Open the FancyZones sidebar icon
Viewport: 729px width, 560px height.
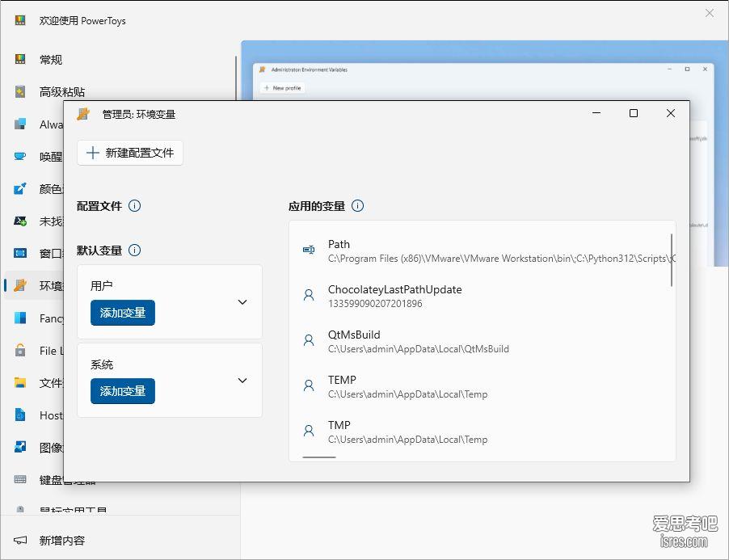point(20,318)
